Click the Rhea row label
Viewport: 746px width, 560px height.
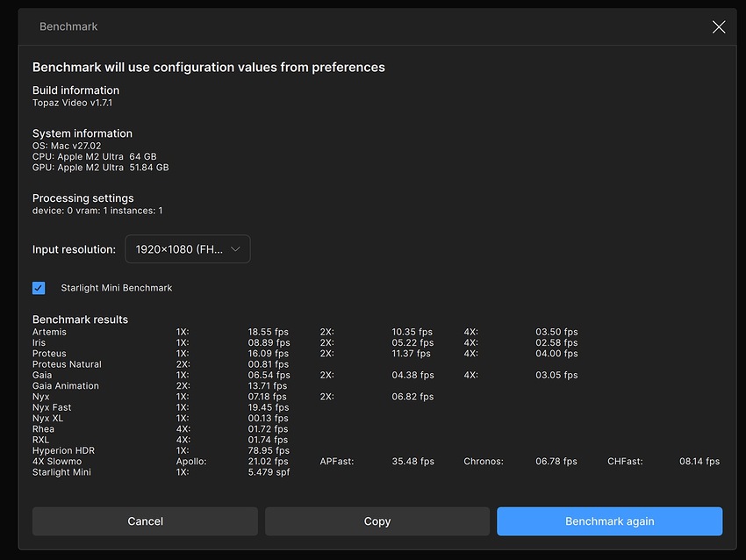pyautogui.click(x=43, y=429)
